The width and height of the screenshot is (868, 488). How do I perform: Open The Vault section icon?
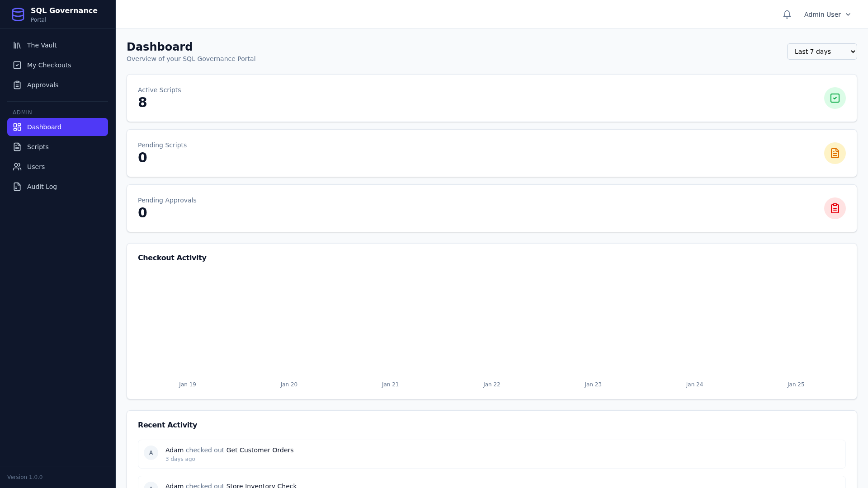(17, 45)
